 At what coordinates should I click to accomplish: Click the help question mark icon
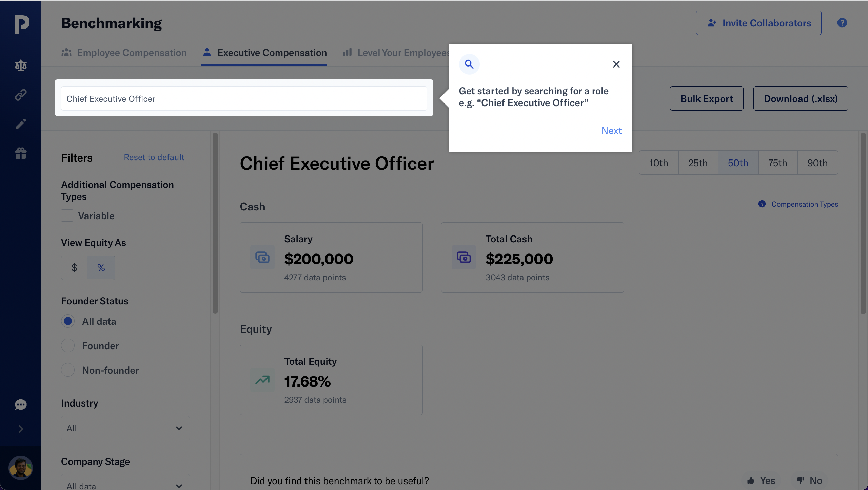click(x=842, y=23)
